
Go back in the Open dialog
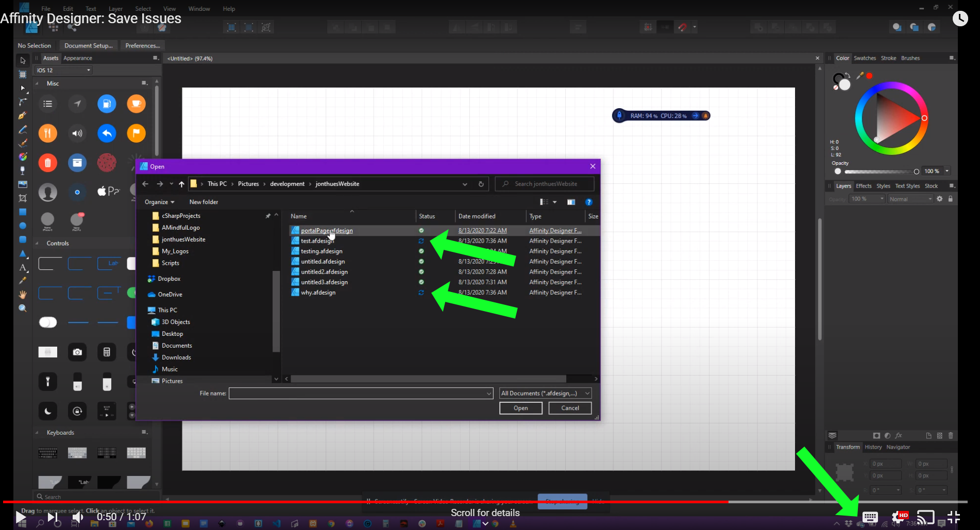coord(145,184)
